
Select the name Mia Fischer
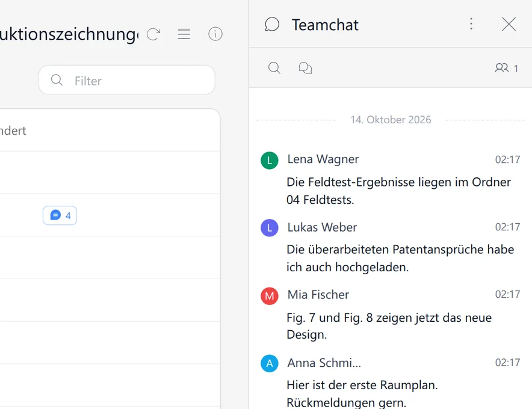(x=318, y=295)
